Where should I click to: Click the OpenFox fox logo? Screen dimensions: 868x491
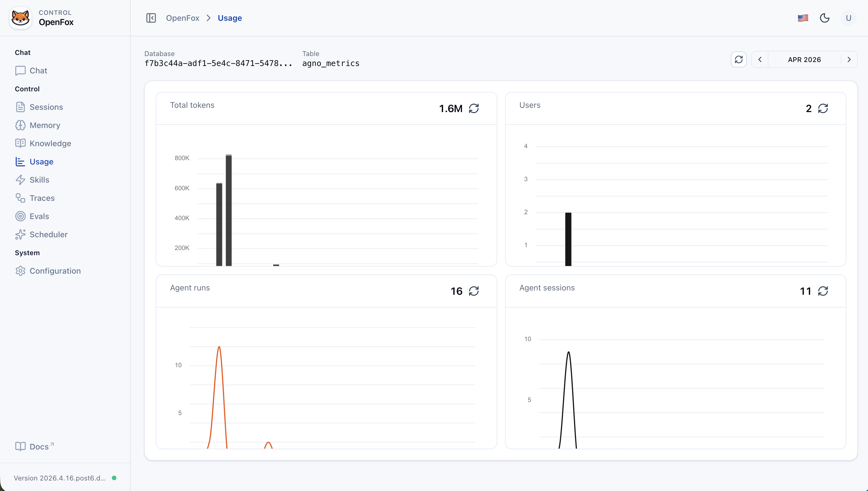tap(20, 18)
